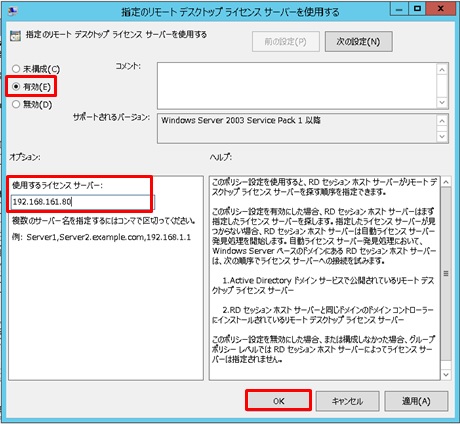Click the help pane scrollbar thumb

446,274
